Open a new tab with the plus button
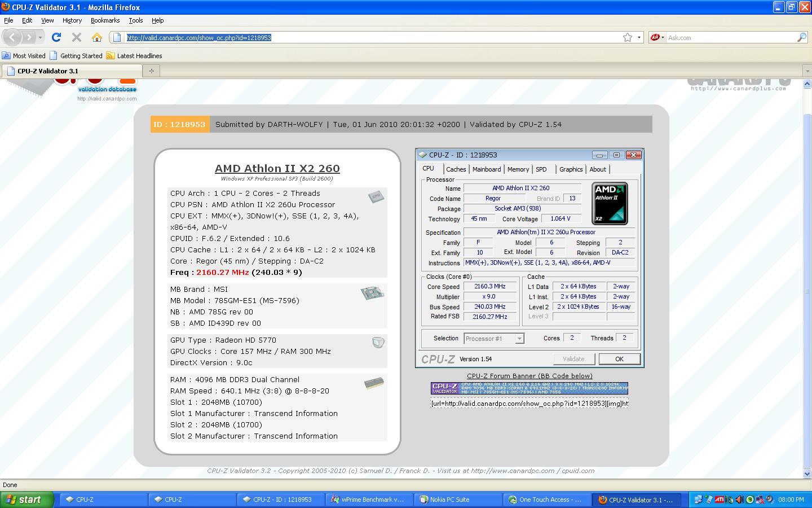This screenshot has width=812, height=508. 151,71
